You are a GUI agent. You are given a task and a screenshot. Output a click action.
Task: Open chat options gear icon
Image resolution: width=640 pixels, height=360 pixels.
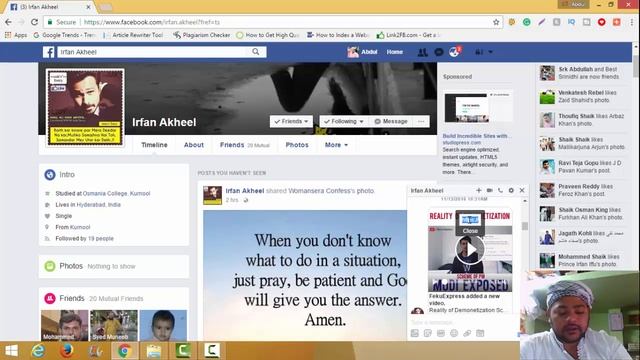511,190
